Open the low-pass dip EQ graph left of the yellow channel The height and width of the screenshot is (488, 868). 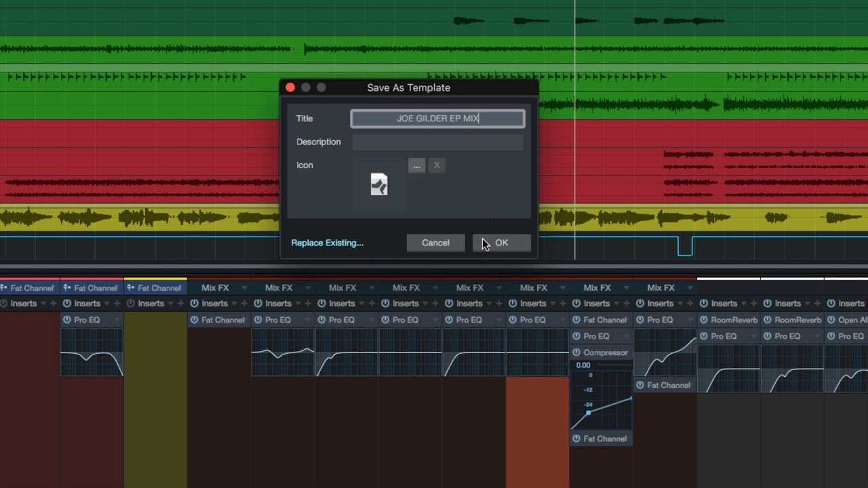tap(92, 352)
